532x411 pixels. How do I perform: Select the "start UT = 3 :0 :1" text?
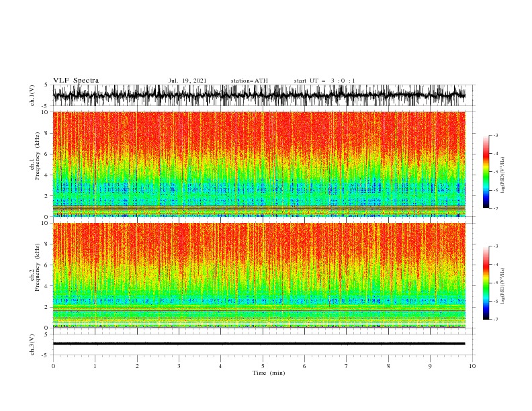pos(324,81)
